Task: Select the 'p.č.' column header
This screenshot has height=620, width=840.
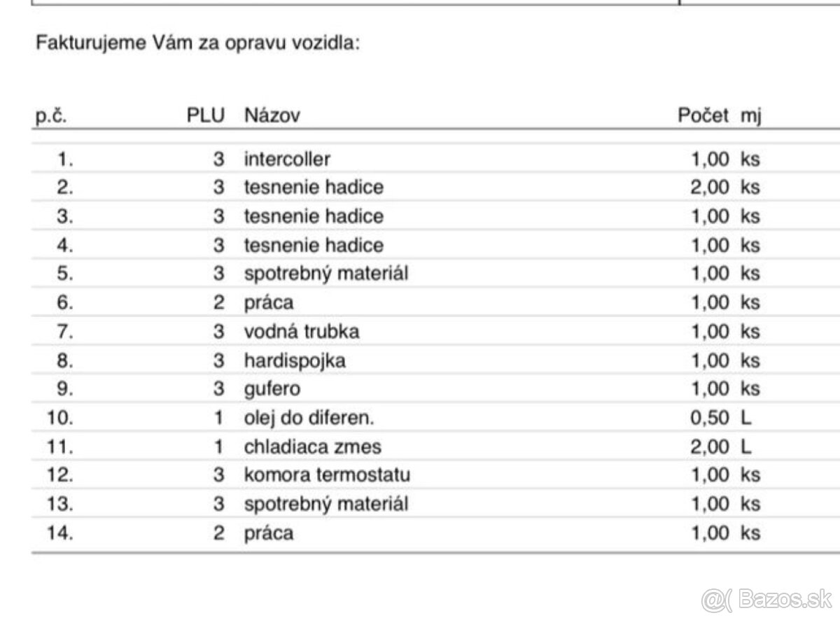Action: pyautogui.click(x=51, y=115)
